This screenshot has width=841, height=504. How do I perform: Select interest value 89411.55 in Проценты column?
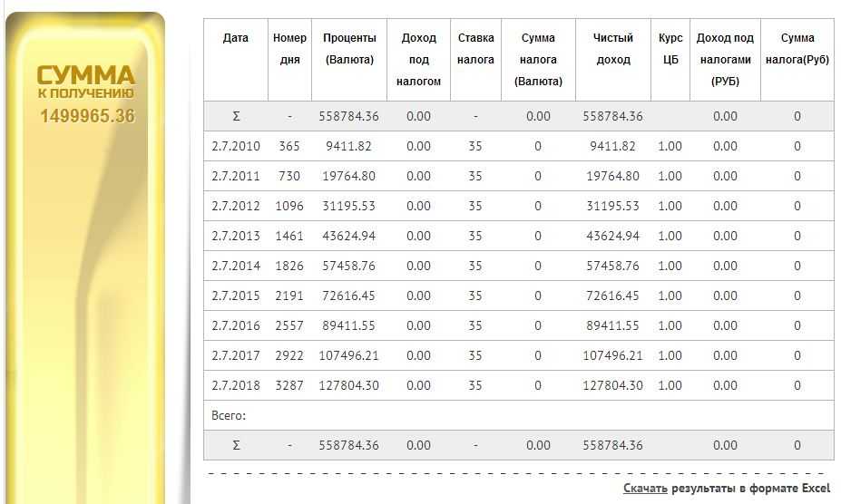348,326
